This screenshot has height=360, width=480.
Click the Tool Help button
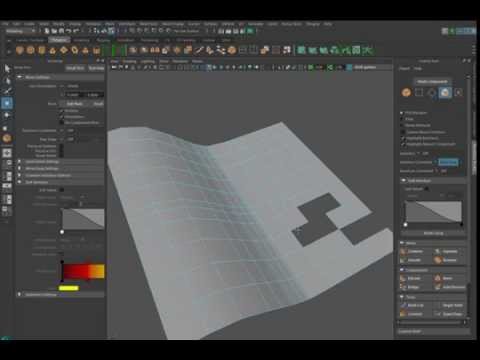tap(96, 68)
